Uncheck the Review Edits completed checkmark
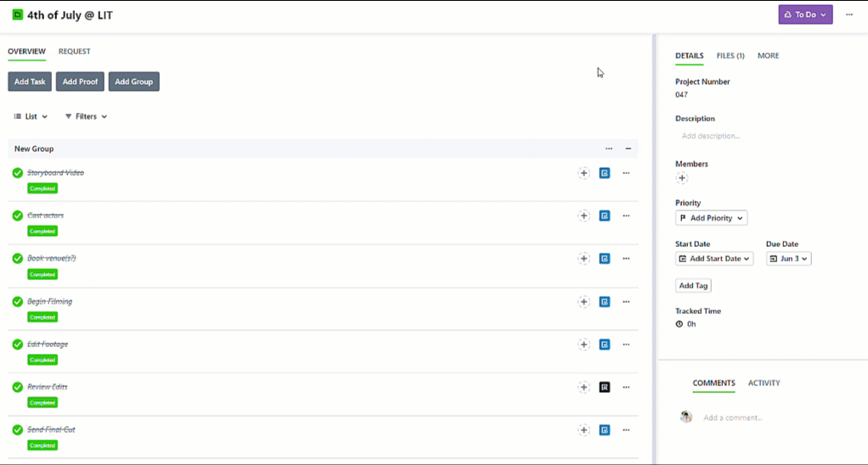This screenshot has width=868, height=465. pyautogui.click(x=18, y=387)
